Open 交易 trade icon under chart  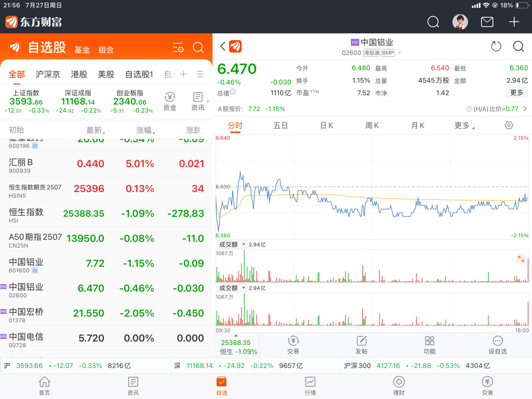[x=293, y=345]
